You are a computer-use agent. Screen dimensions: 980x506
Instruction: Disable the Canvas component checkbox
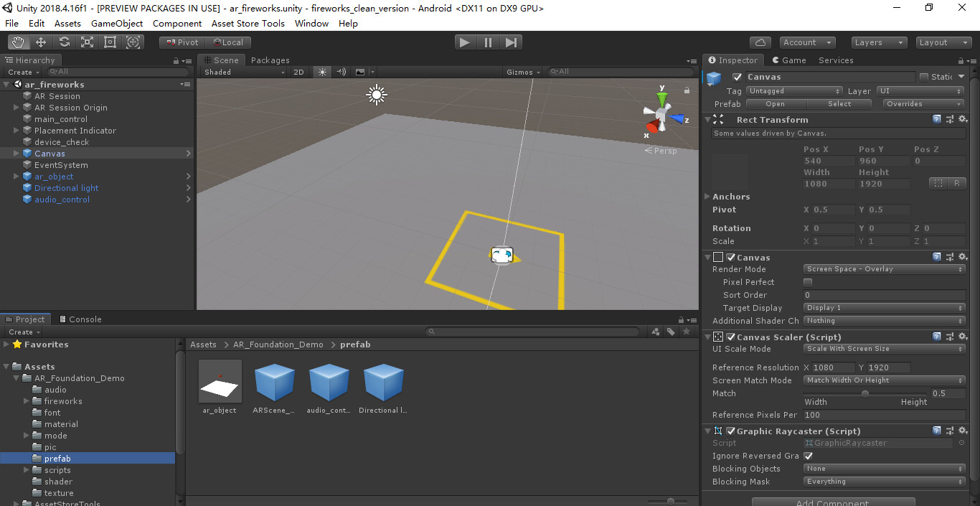pyautogui.click(x=730, y=257)
